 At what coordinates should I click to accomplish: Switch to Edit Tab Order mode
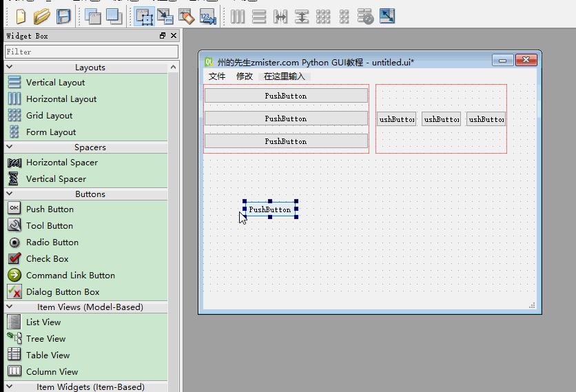[208, 17]
